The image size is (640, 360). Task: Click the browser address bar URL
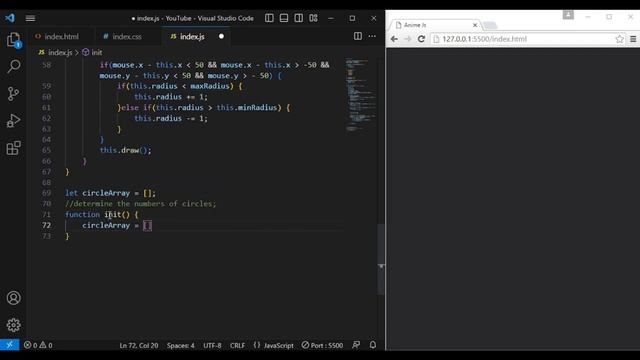tap(484, 39)
